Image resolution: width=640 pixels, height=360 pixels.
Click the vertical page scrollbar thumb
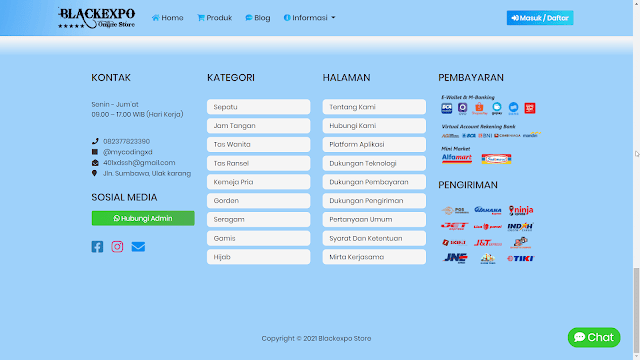click(x=636, y=310)
